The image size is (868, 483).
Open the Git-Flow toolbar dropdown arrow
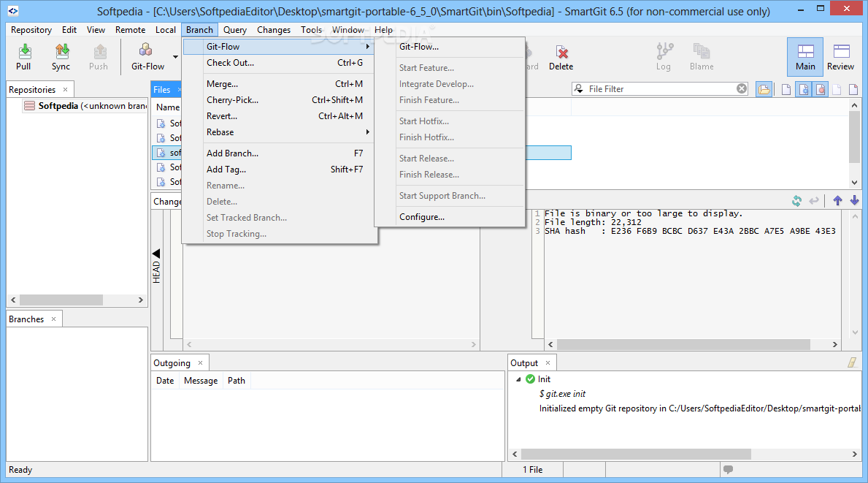175,57
